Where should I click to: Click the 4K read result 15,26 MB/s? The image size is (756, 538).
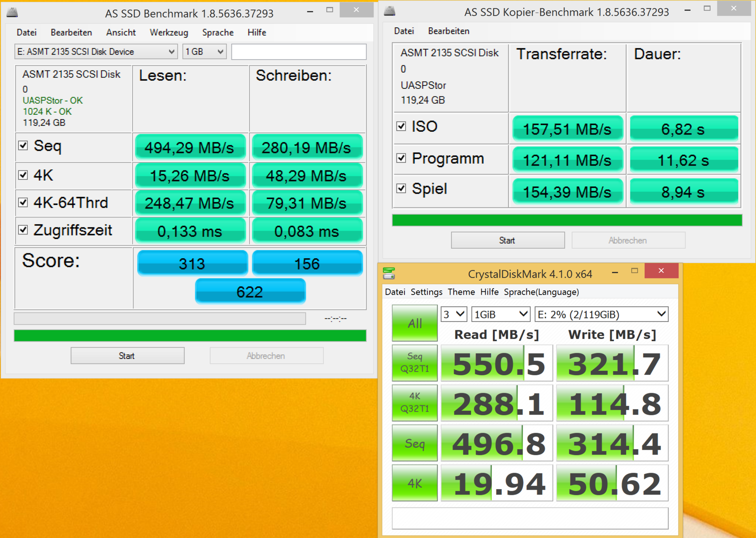coord(190,176)
